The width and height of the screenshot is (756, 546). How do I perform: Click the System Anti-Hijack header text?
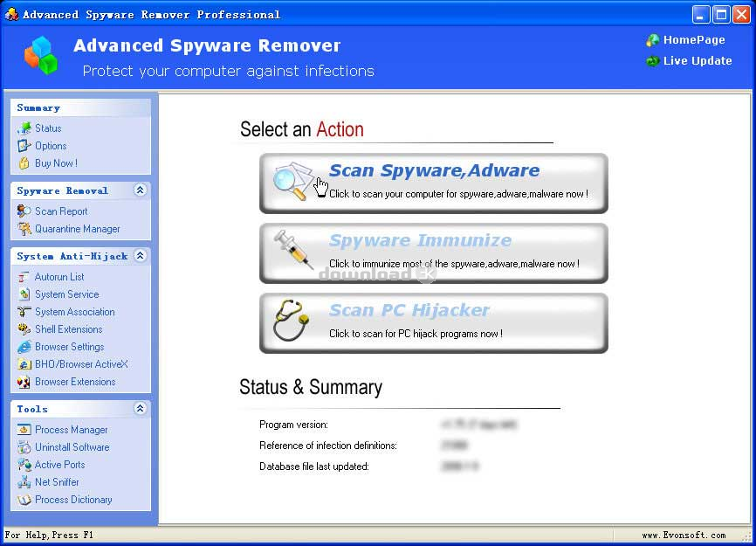coord(72,256)
